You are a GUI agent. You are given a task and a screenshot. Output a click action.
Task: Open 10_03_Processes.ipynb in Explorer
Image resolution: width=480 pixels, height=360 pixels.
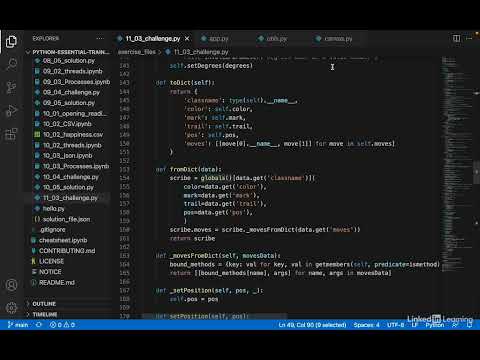pos(76,166)
